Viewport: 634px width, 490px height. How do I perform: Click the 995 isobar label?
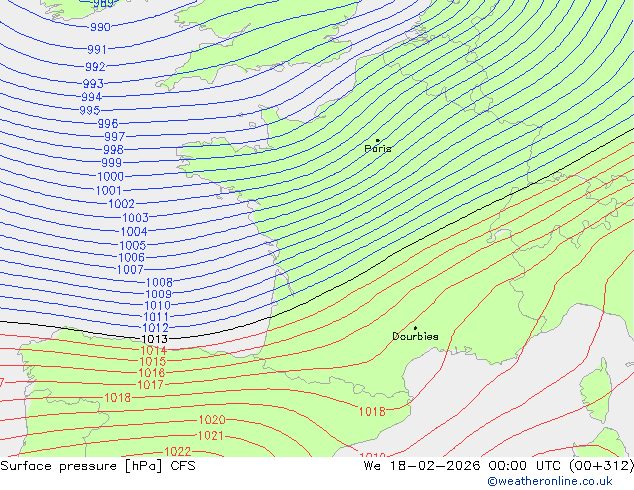click(90, 110)
